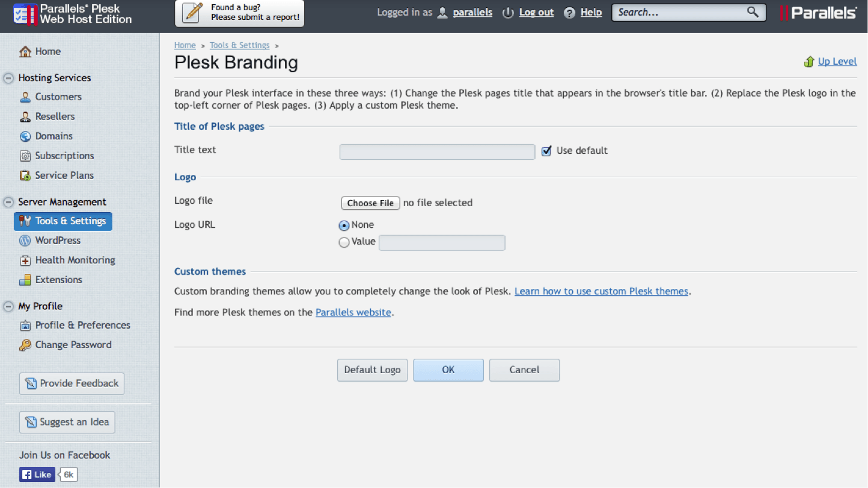Uncheck the Use default checkbox
Screen dimensions: 868x488
pyautogui.click(x=546, y=151)
